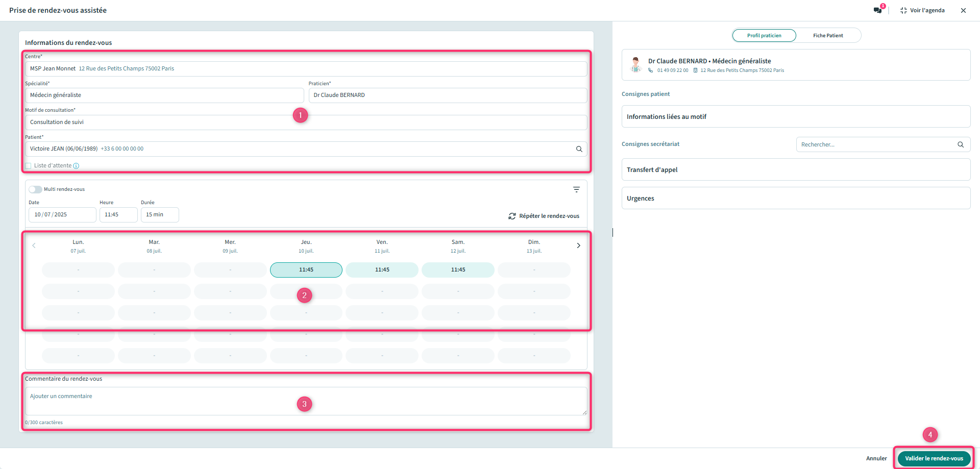Click the waiting list info icon
Viewport: 980px width, 469px height.
tap(76, 166)
